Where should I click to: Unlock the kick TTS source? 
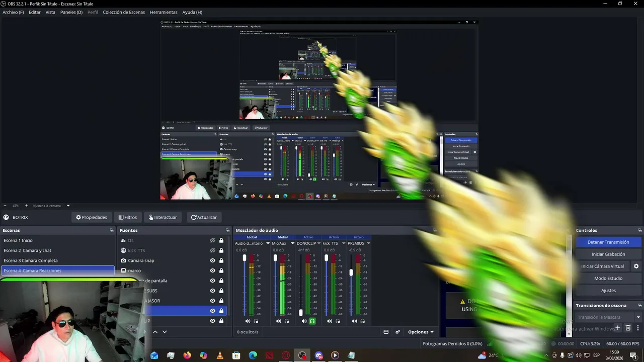point(221,250)
